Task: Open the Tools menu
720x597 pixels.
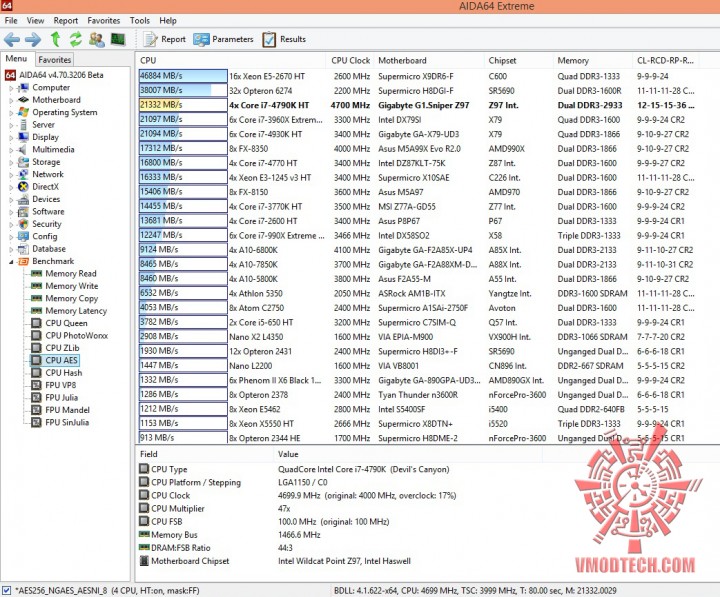Action: pos(140,21)
